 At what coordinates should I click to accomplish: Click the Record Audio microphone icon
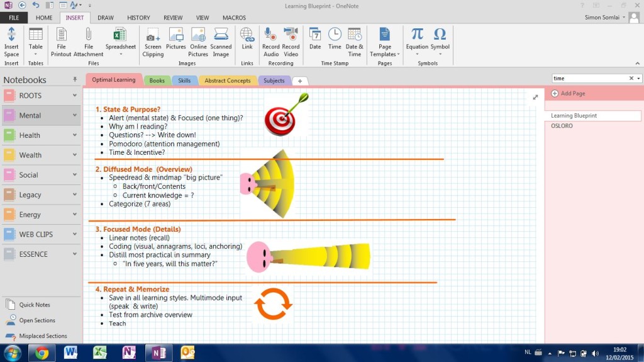pos(270,35)
